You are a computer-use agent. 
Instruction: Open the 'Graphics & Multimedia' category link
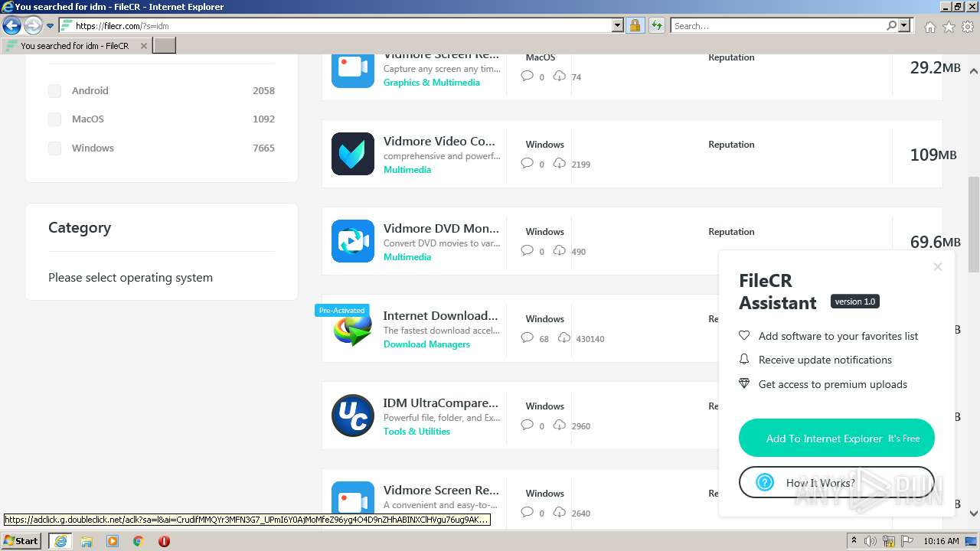click(432, 83)
